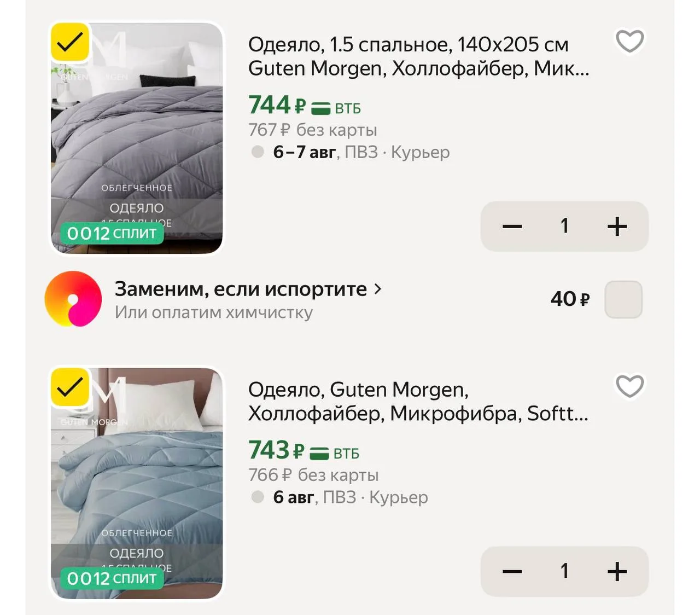Tap the ВТБ card icon beside 743 ₽
Image resolution: width=700 pixels, height=615 pixels.
click(x=319, y=454)
